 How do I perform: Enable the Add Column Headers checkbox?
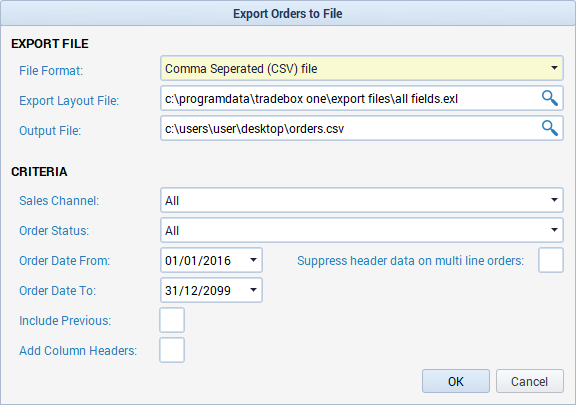tap(172, 350)
